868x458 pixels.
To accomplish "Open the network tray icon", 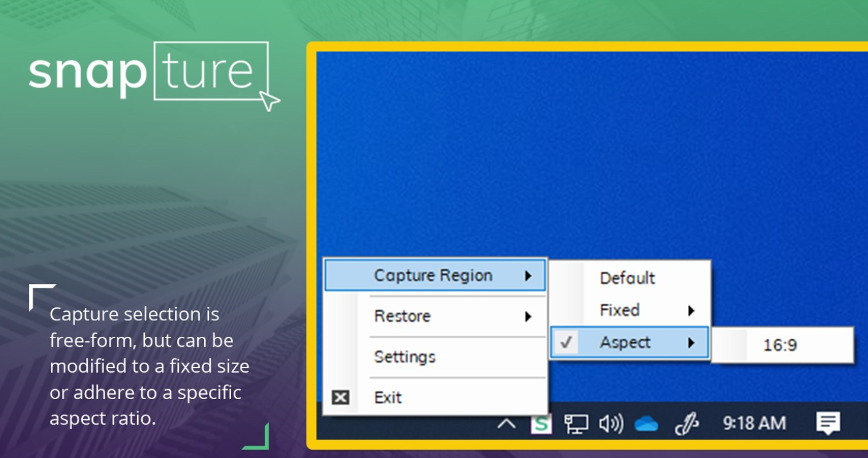I will pyautogui.click(x=576, y=423).
